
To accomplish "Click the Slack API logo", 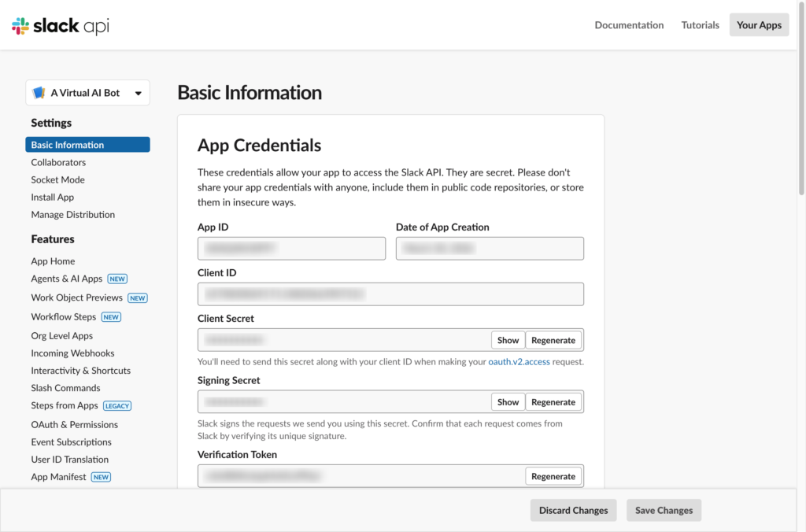I will 61,26.
